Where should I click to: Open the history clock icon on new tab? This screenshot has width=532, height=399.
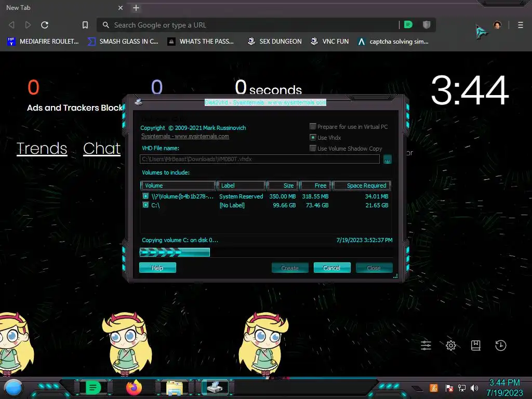coord(501,345)
